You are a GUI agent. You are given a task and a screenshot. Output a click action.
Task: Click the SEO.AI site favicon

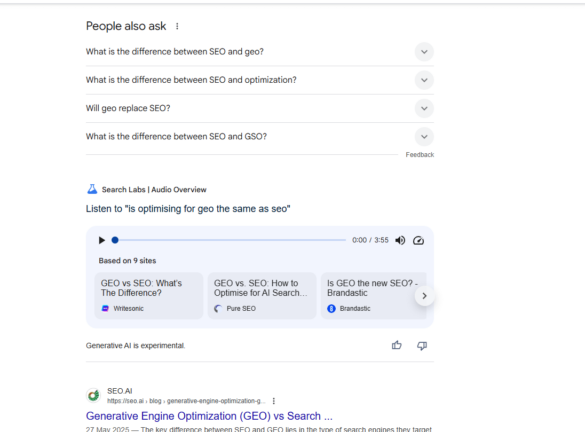[x=94, y=395]
